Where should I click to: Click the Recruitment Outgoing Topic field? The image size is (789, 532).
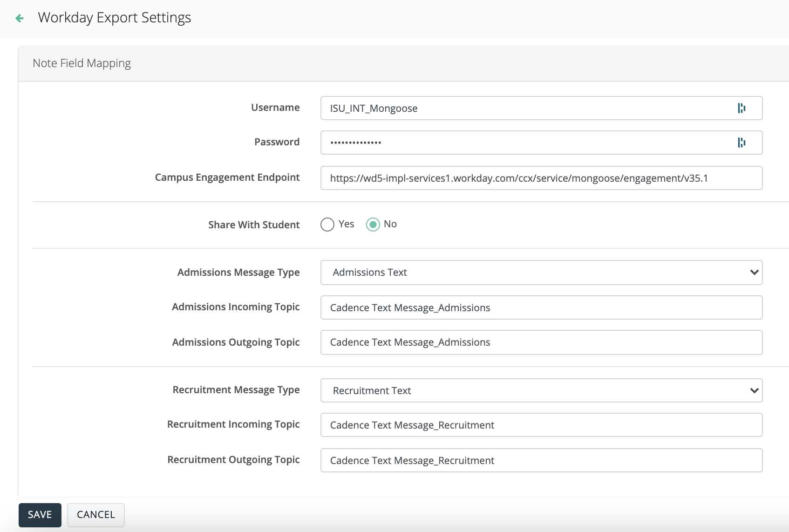pyautogui.click(x=540, y=461)
